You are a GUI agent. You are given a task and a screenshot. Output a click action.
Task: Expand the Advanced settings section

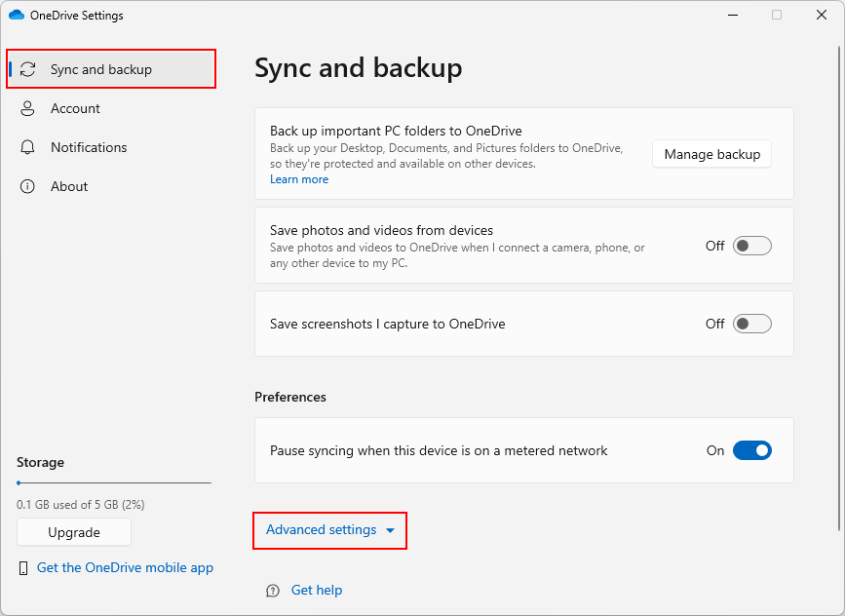(x=329, y=530)
